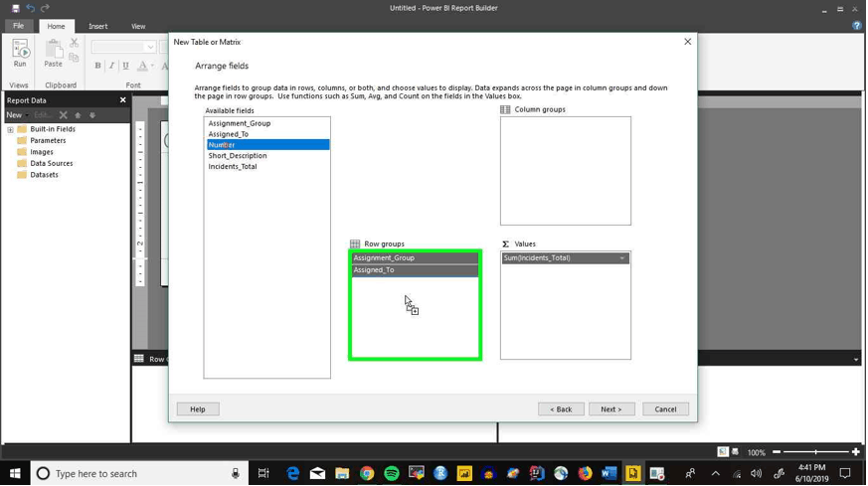868x486 pixels.
Task: Adjust the zoom slider in status bar
Action: tap(816, 452)
